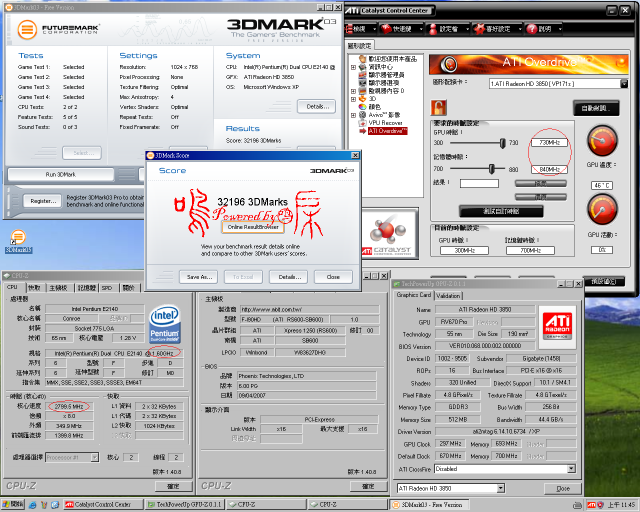The width and height of the screenshot is (640, 512).
Task: Click the Close button in GPU-Z window
Action: point(562,488)
